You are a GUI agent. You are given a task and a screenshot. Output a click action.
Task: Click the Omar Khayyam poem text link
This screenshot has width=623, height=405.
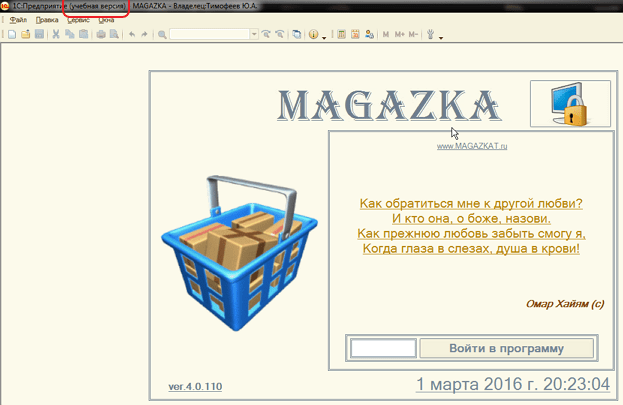click(471, 226)
